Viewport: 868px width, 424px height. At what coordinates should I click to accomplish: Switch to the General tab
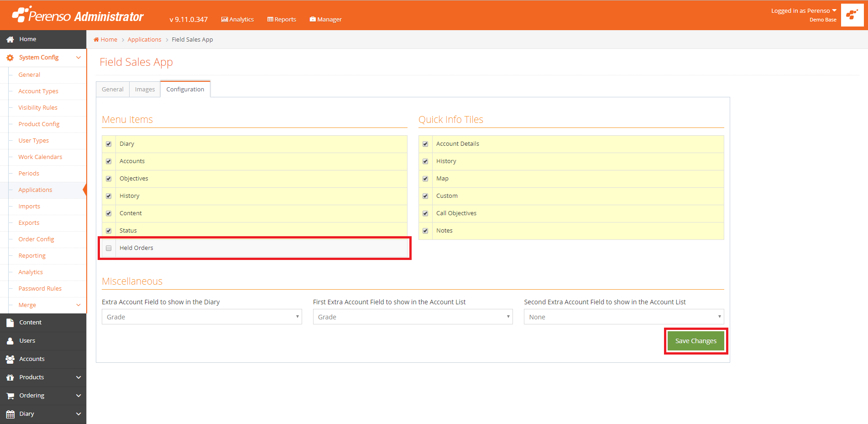113,89
